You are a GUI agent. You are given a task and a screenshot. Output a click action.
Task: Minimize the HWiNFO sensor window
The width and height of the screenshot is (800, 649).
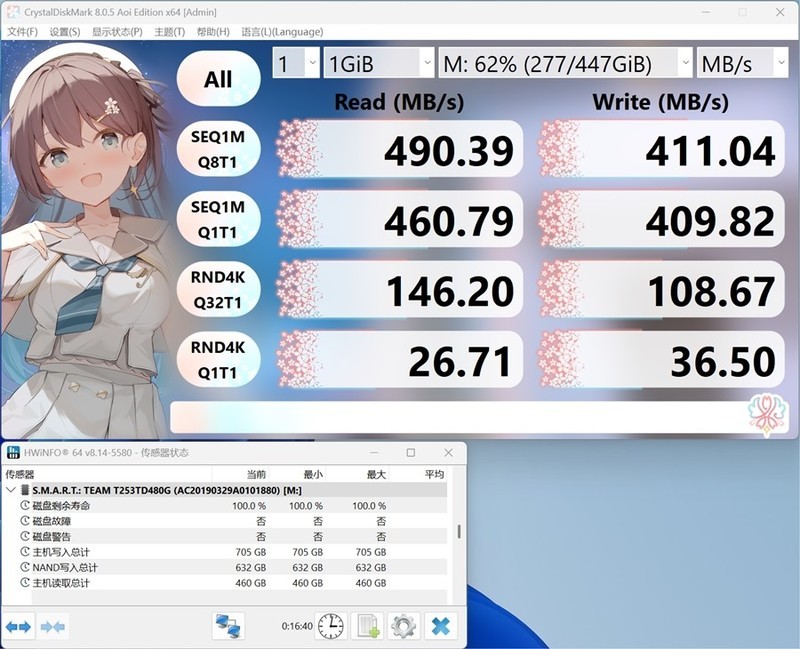374,453
